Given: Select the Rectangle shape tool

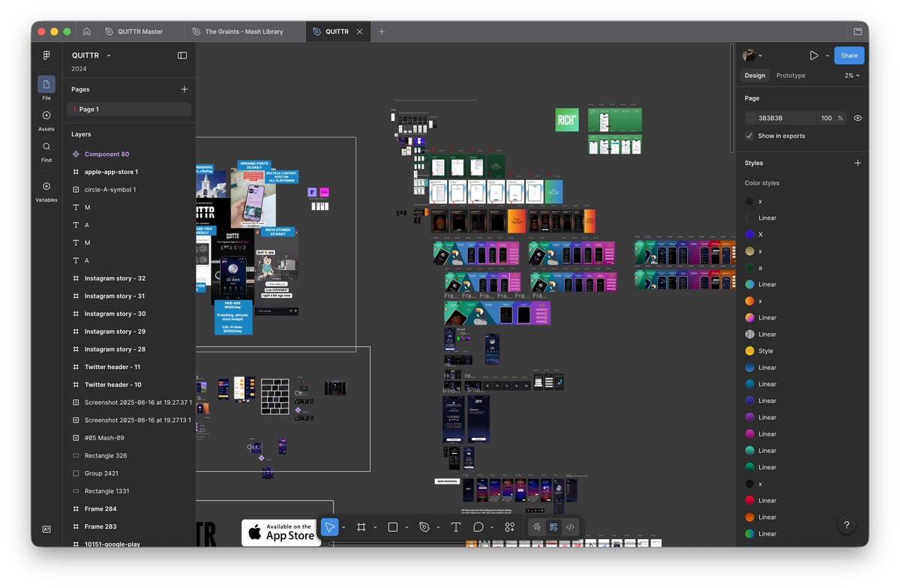Looking at the screenshot, I should pyautogui.click(x=392, y=527).
